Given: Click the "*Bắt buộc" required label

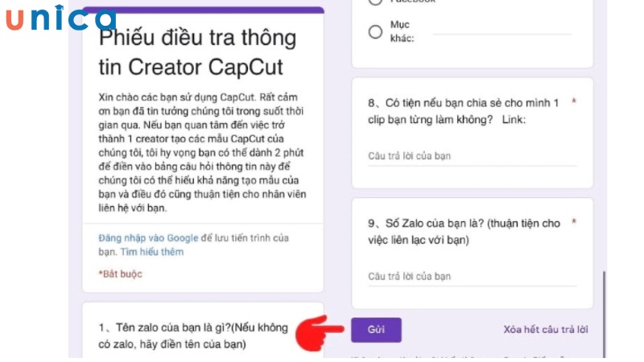Looking at the screenshot, I should click(120, 274).
